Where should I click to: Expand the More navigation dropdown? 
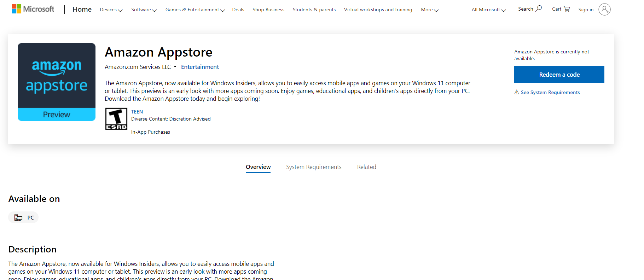(430, 10)
